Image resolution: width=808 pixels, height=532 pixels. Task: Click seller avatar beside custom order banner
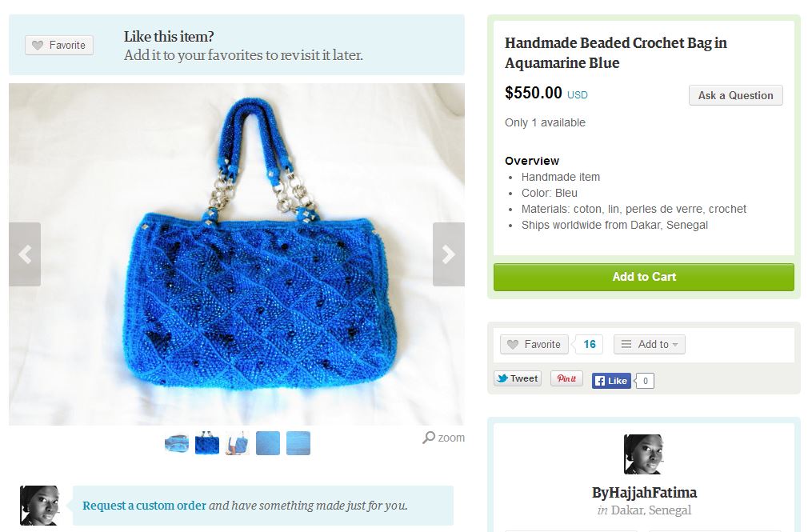coord(39,505)
